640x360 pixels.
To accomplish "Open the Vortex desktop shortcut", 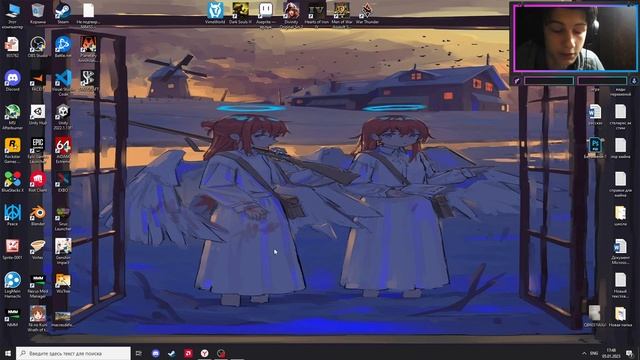I will click(38, 249).
